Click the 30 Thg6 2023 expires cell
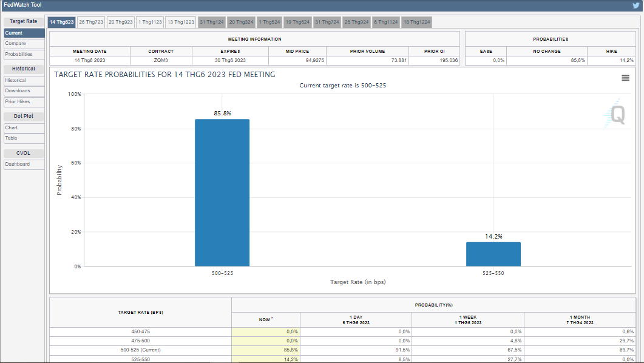 point(230,60)
